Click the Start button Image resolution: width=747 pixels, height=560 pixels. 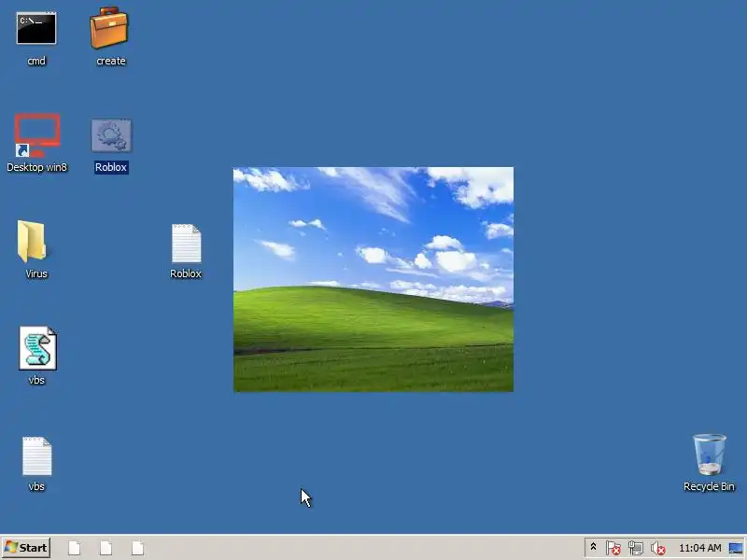coord(26,548)
